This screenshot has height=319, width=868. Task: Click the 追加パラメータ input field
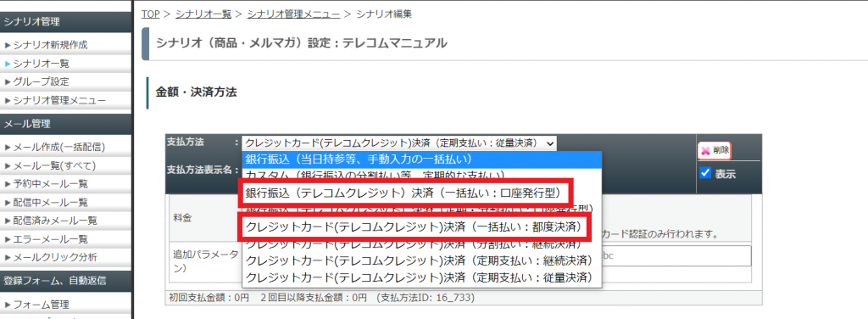(x=676, y=256)
